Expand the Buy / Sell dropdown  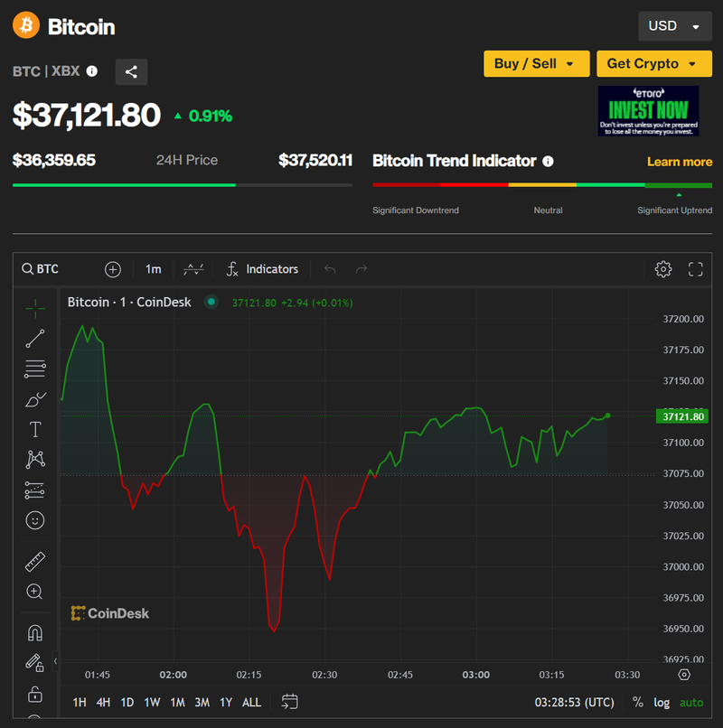[x=536, y=63]
